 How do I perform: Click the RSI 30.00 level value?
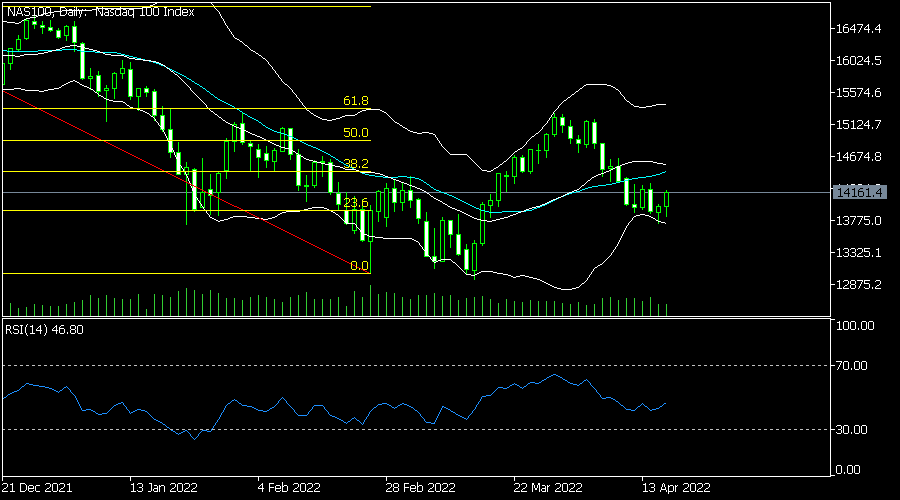point(851,429)
